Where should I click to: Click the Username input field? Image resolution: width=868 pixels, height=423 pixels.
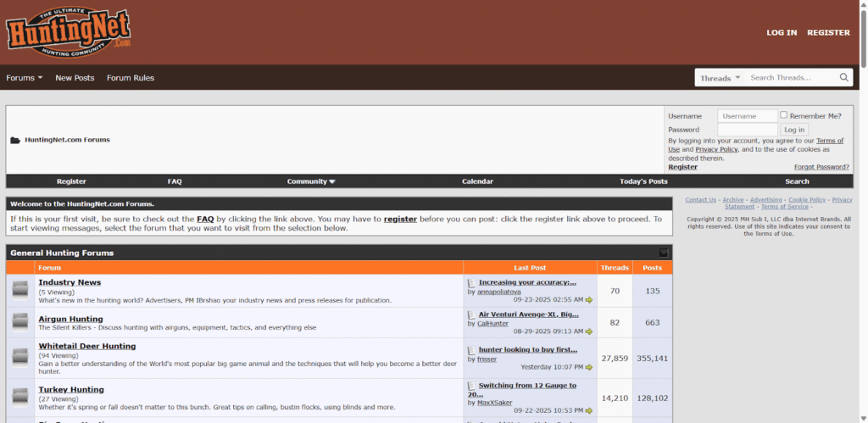pyautogui.click(x=748, y=116)
